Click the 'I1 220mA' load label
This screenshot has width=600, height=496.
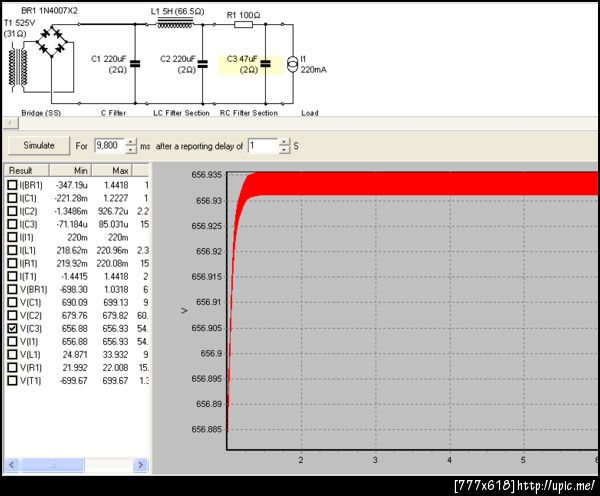click(313, 64)
